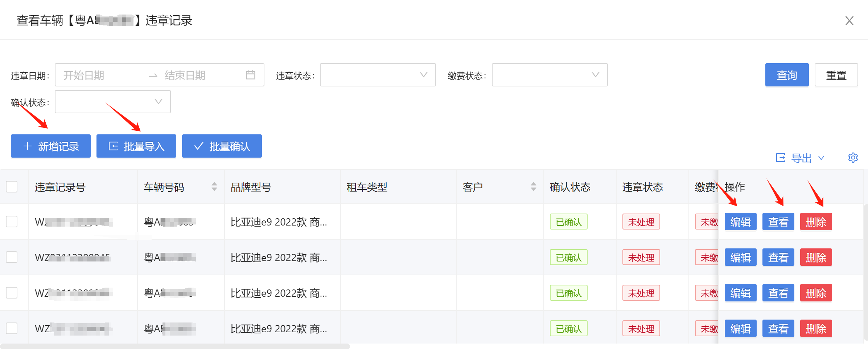868x349 pixels.
Task: Sort by 客户 column using sort arrows
Action: [533, 187]
